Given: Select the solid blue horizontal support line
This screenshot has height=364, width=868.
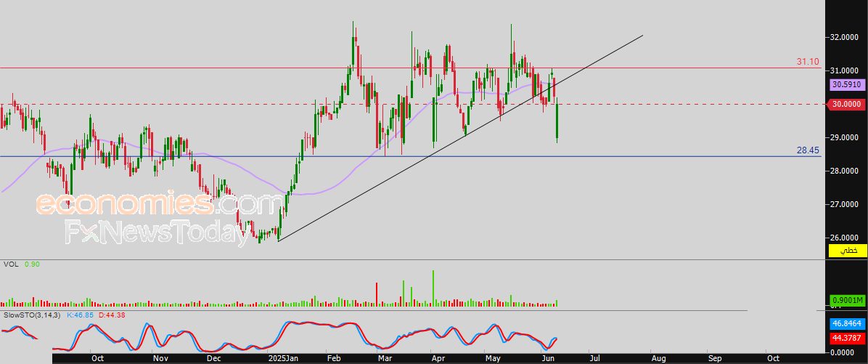Looking at the screenshot, I should tap(412, 156).
